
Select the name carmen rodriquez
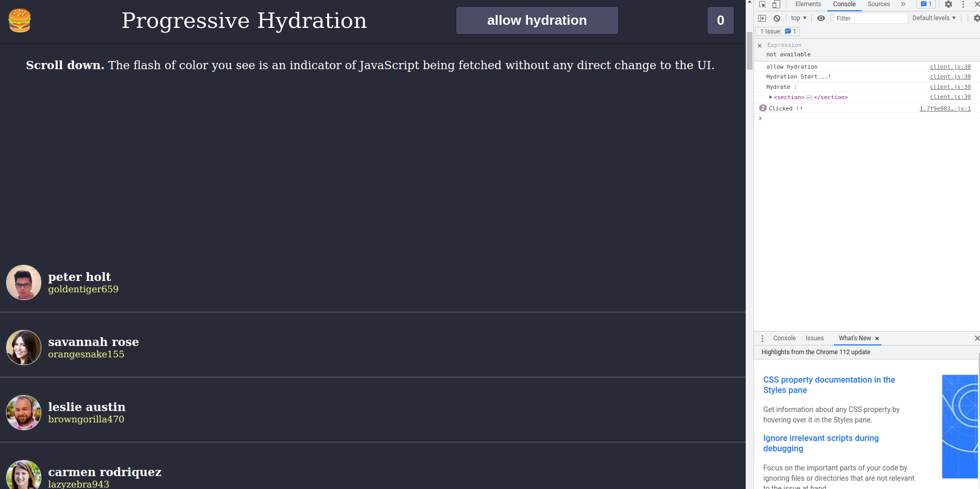105,472
